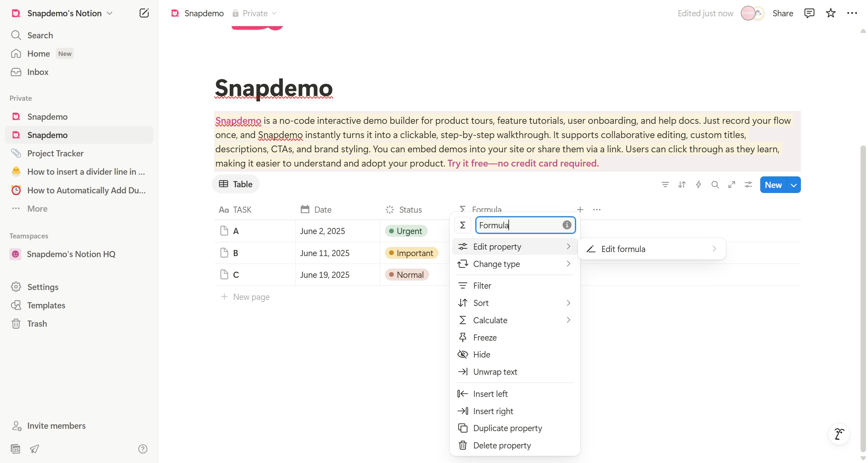Click the Normal status tag
The width and height of the screenshot is (868, 463).
407,275
